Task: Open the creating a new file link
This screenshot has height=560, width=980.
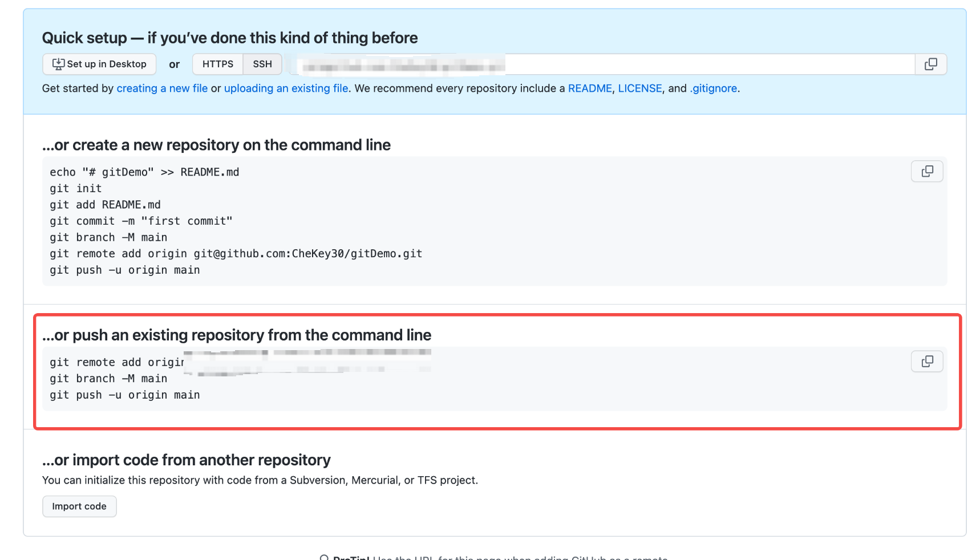Action: pyautogui.click(x=162, y=88)
